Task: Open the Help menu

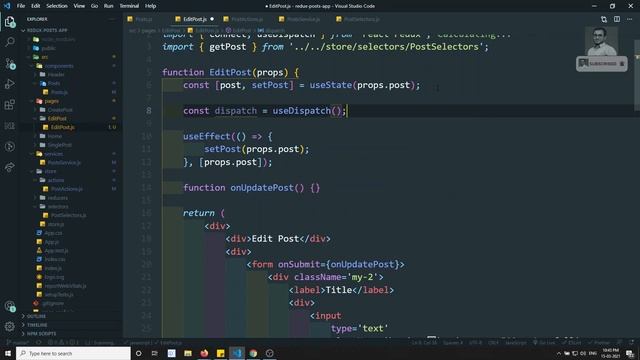Action: (x=151, y=6)
